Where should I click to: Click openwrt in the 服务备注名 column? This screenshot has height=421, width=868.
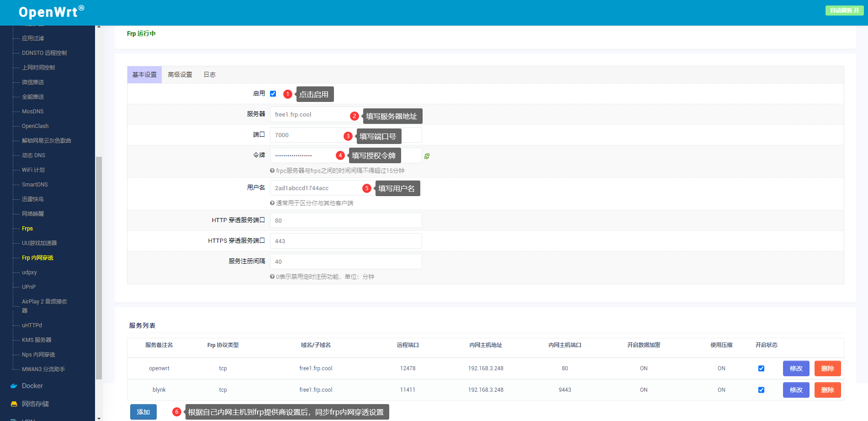[159, 368]
